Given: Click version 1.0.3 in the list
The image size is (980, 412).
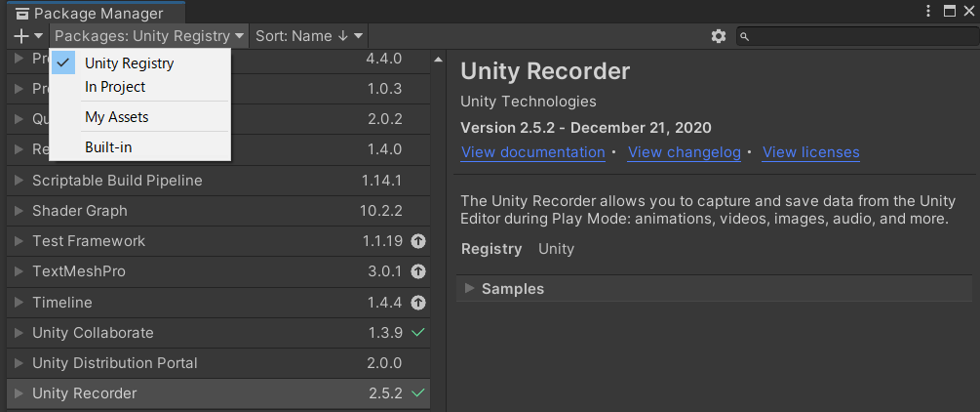Looking at the screenshot, I should pyautogui.click(x=385, y=90).
